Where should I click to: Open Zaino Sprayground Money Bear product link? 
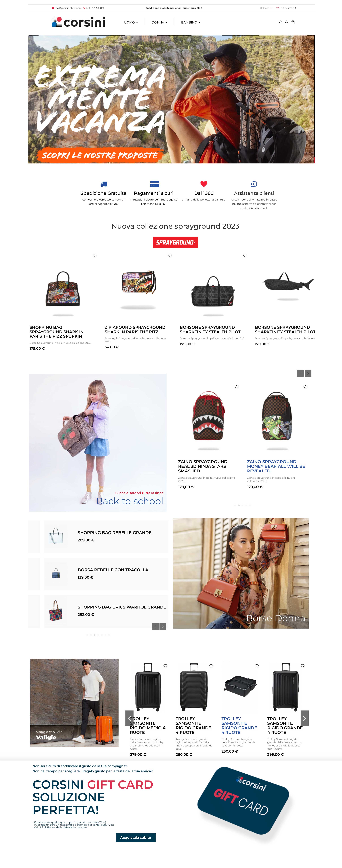(276, 466)
